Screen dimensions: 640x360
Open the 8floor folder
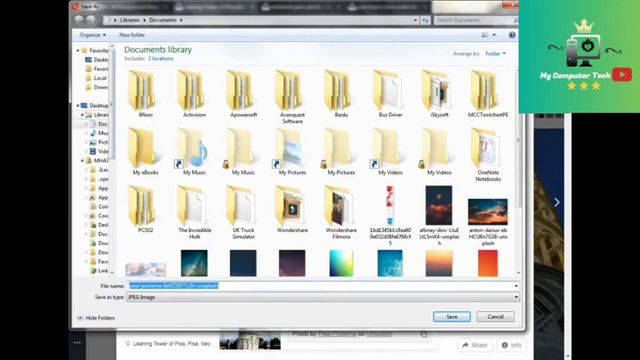coord(145,94)
